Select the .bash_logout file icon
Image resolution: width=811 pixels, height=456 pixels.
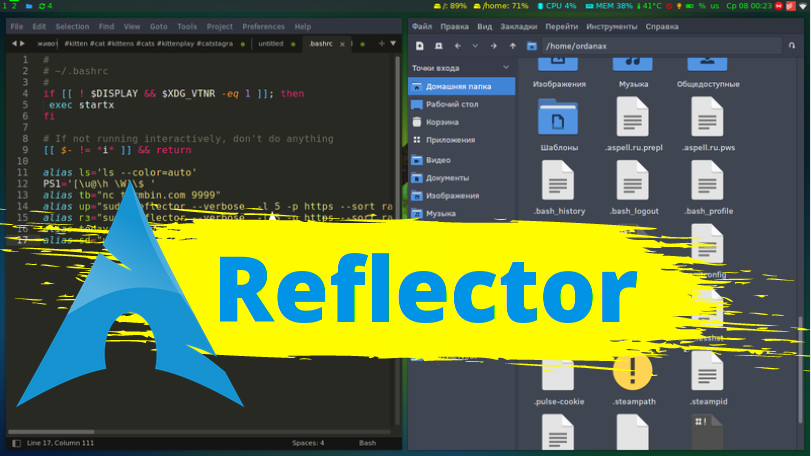(x=632, y=181)
